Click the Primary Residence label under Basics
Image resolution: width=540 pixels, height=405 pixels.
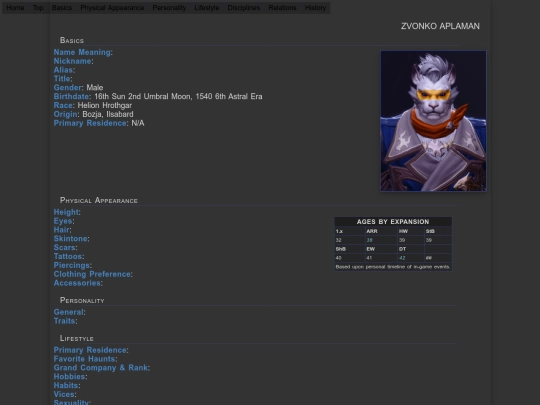click(90, 123)
